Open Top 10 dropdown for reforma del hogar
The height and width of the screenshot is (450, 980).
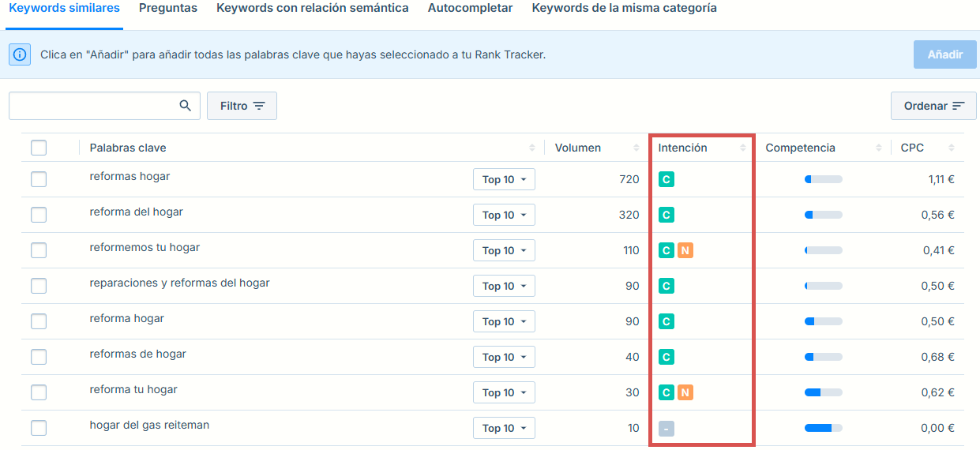(x=504, y=215)
